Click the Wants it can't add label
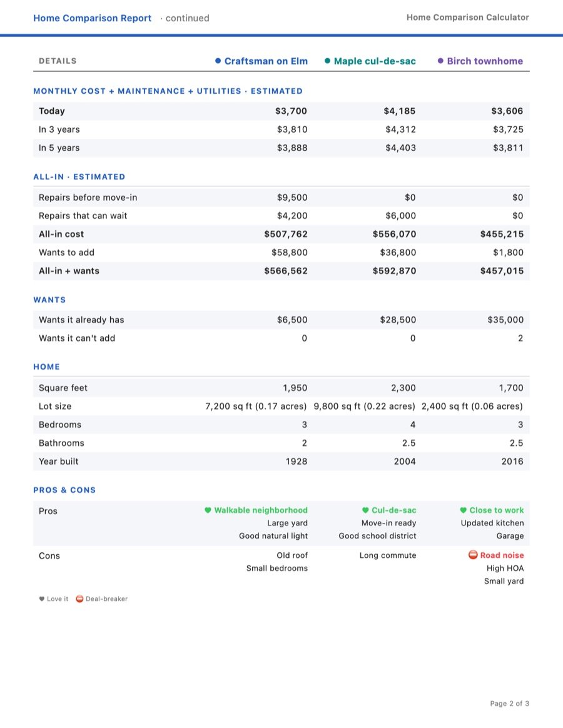Image resolution: width=563 pixels, height=728 pixels. (77, 338)
